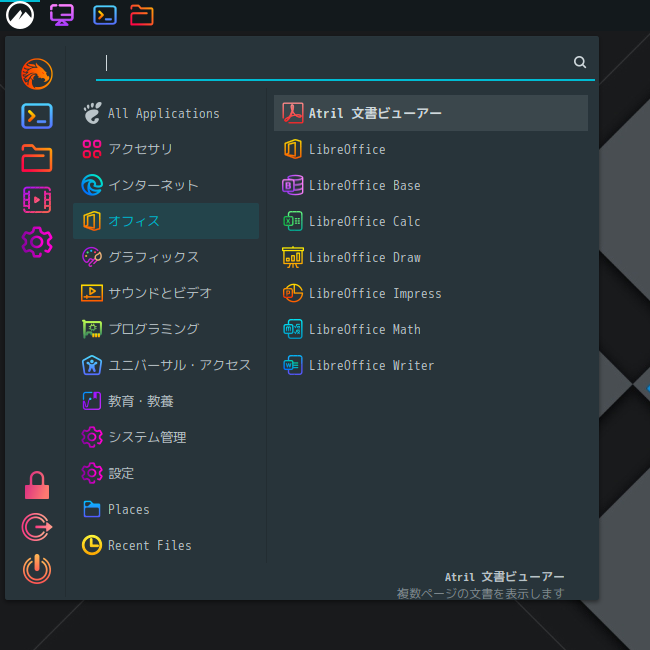Click the power shutdown icon
The height and width of the screenshot is (650, 650).
coord(37,569)
